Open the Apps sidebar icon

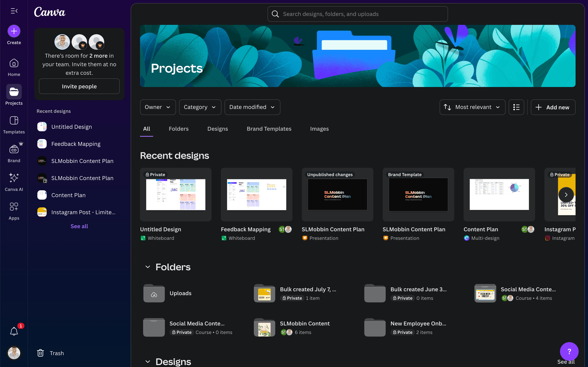[x=14, y=207]
